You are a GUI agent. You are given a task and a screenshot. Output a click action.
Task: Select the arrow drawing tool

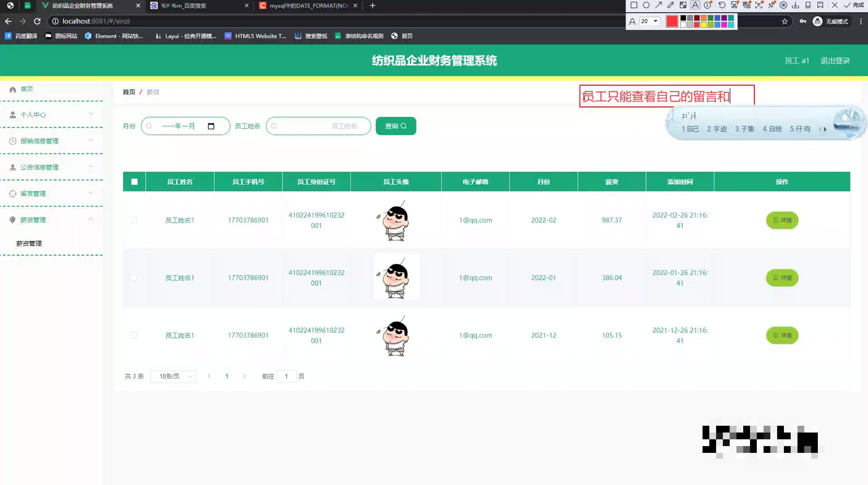pos(658,5)
